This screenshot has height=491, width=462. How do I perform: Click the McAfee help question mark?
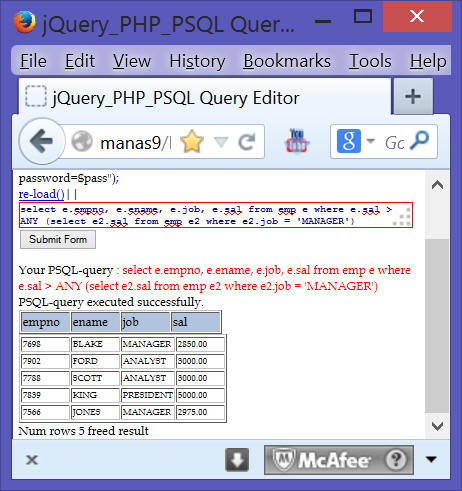tap(396, 460)
